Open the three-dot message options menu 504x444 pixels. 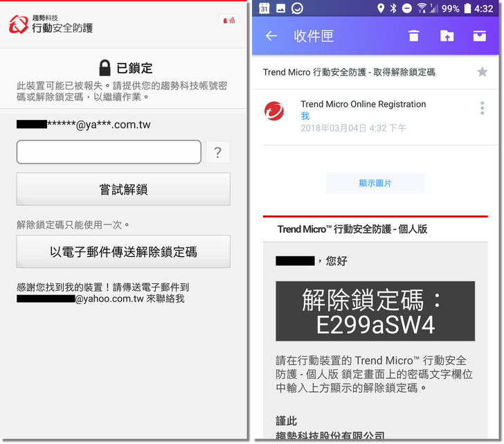(482, 108)
